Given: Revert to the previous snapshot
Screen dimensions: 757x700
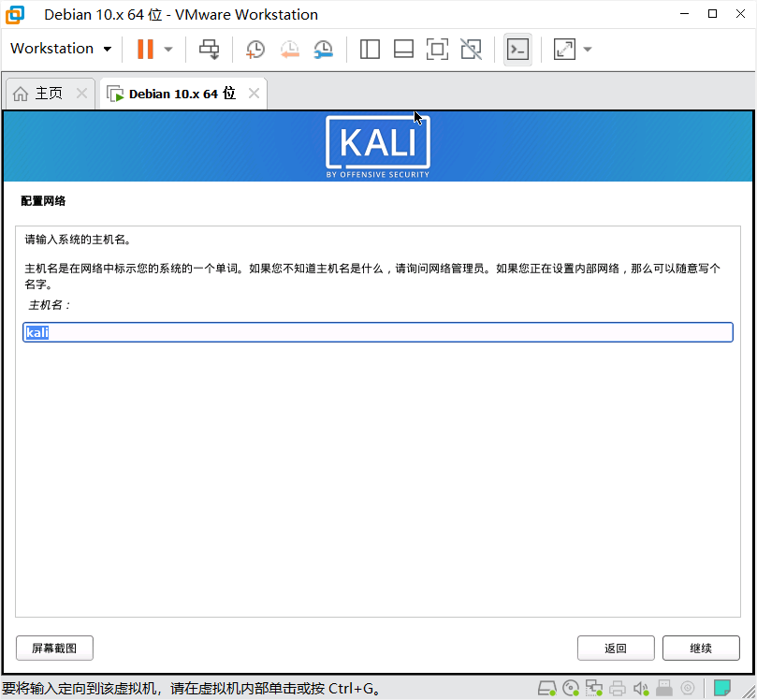Looking at the screenshot, I should pyautogui.click(x=290, y=50).
